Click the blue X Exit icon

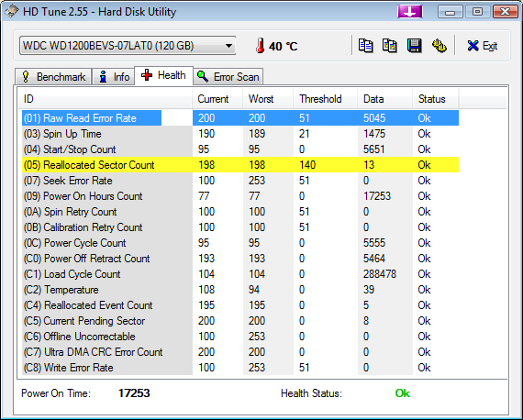pos(473,46)
